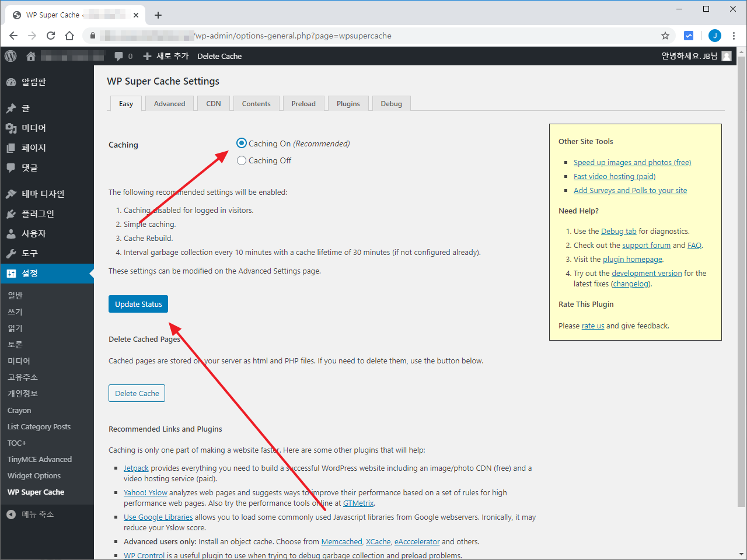Go back using browser back arrow
Screen dimensions: 747x560
(x=13, y=36)
